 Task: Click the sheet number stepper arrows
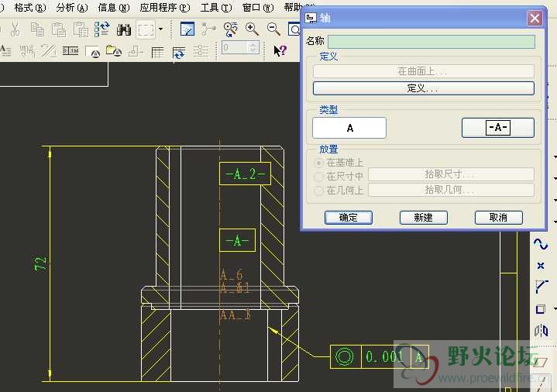253,47
